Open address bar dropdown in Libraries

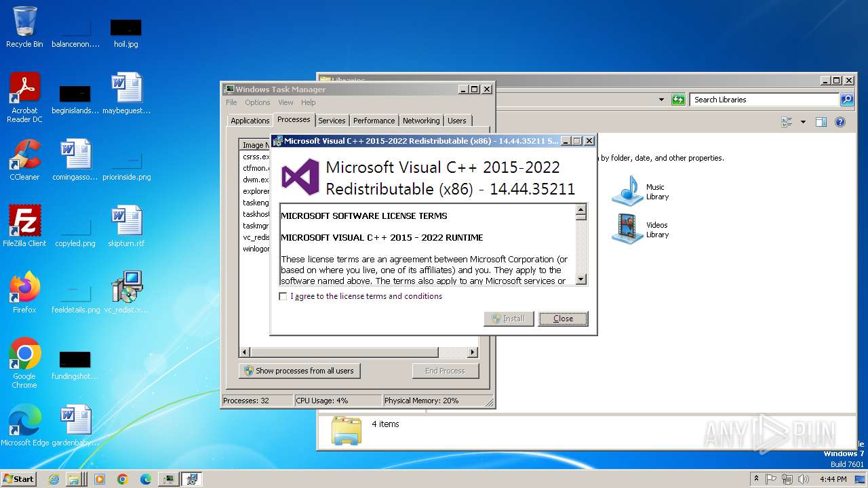coord(661,100)
